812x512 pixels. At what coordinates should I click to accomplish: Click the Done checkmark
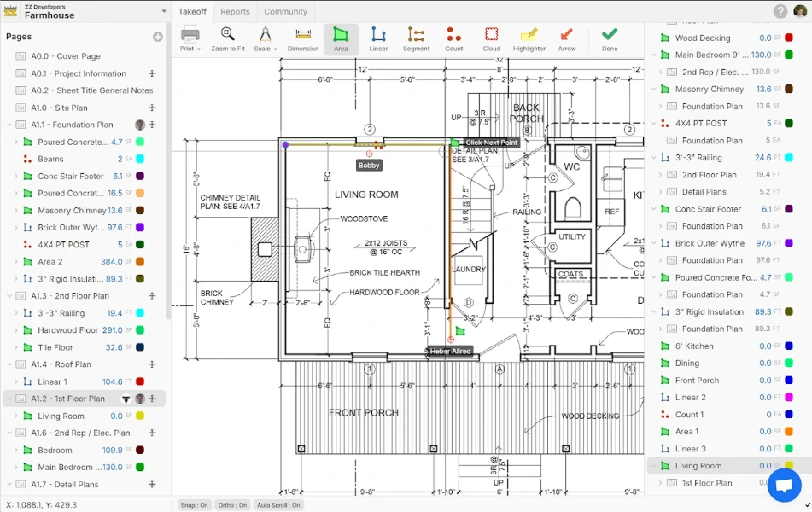610,40
